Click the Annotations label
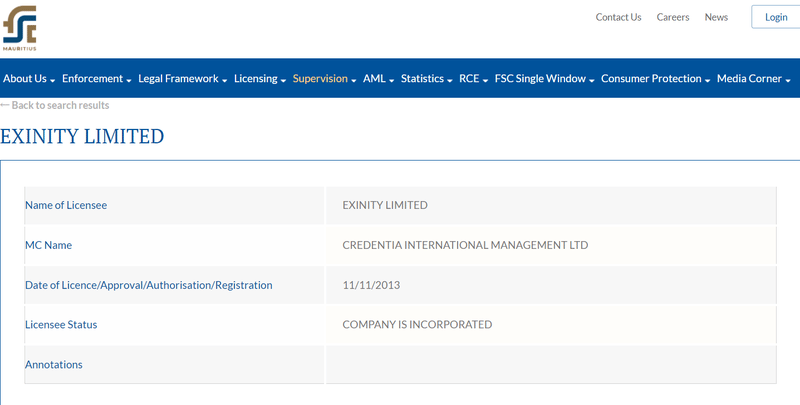The image size is (800, 405). click(54, 365)
